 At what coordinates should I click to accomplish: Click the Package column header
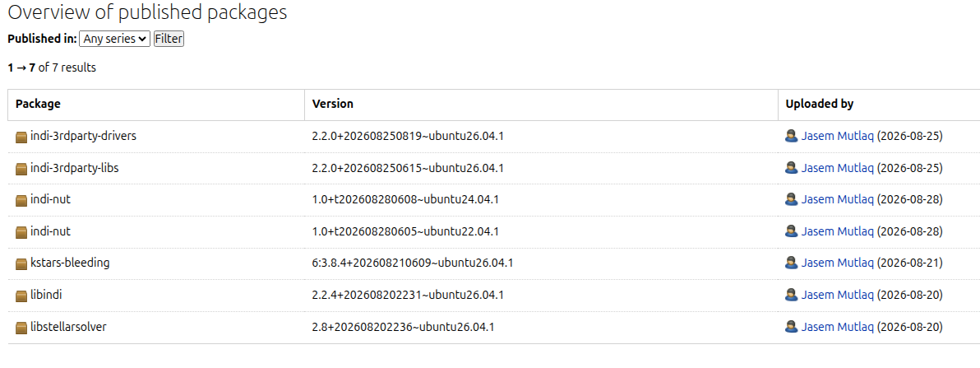pos(38,104)
